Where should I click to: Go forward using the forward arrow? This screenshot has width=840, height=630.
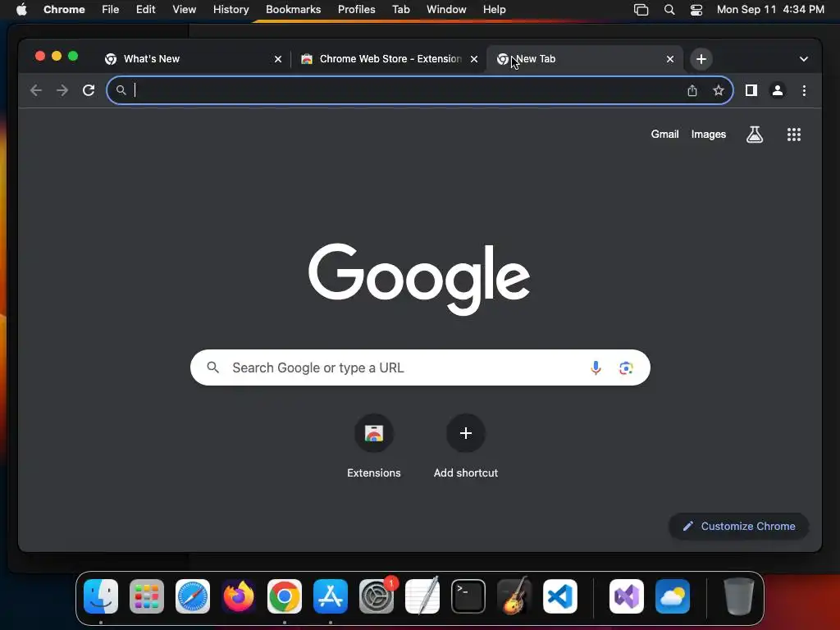(x=62, y=90)
